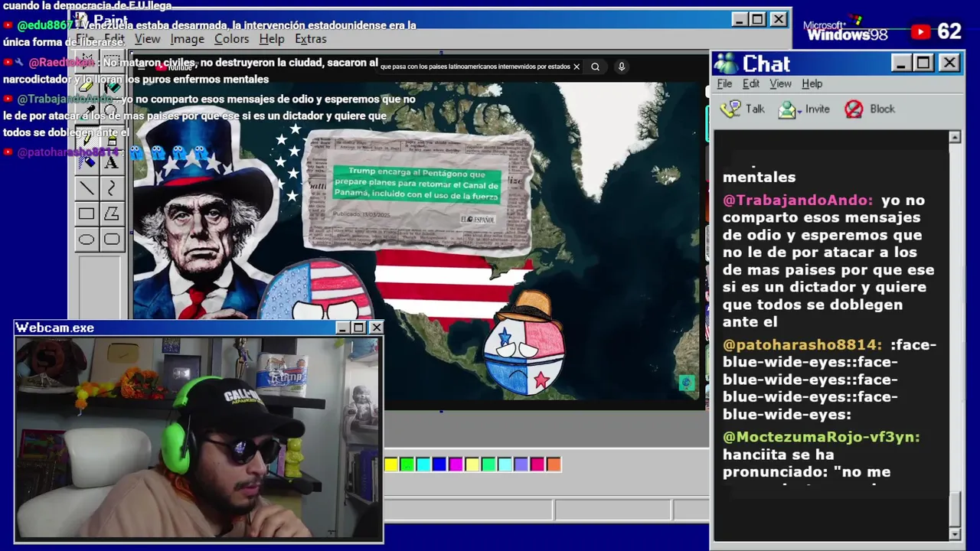Open the Help menu in Paint

[x=271, y=39]
